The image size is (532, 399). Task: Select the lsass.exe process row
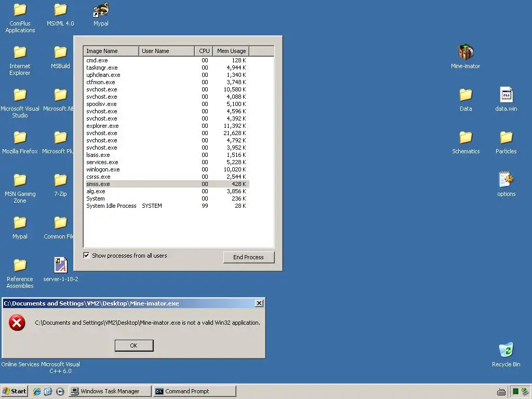click(167, 155)
